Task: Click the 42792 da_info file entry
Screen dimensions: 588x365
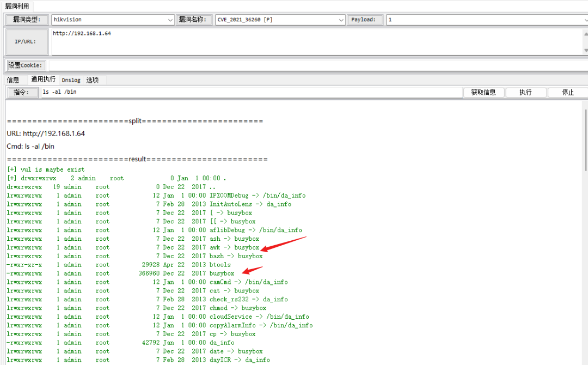Action: pyautogui.click(x=222, y=342)
